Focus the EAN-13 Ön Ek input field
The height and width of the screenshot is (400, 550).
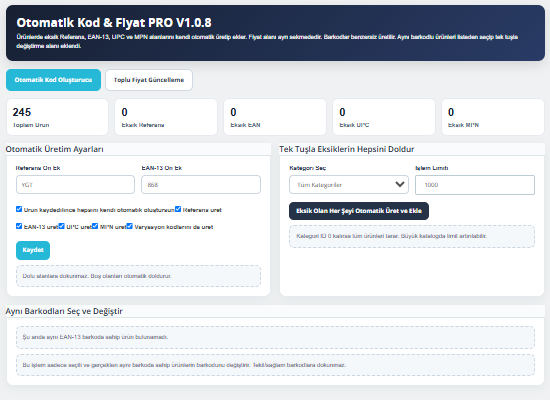tap(201, 185)
